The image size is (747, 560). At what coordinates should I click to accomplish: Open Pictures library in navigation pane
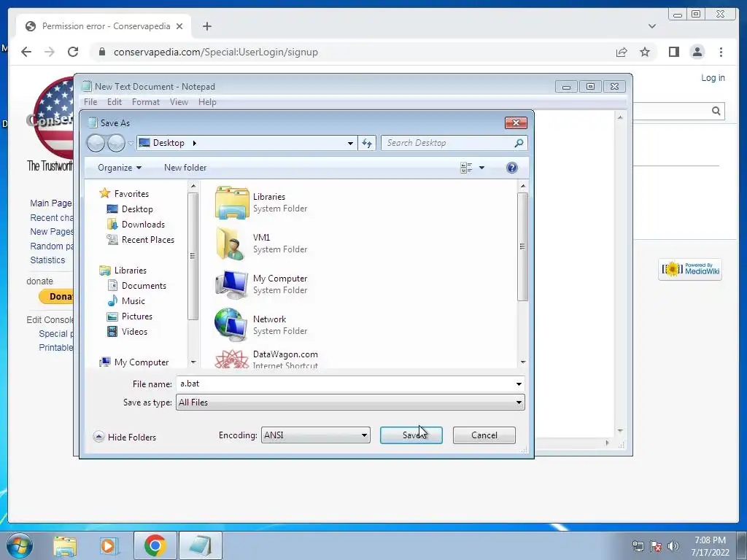[130, 316]
